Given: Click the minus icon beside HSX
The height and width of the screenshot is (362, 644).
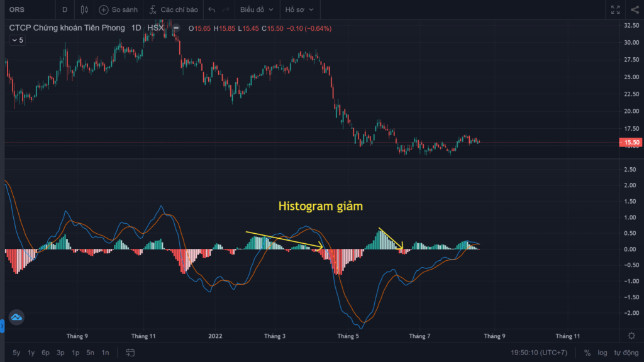Looking at the screenshot, I should pyautogui.click(x=176, y=28).
